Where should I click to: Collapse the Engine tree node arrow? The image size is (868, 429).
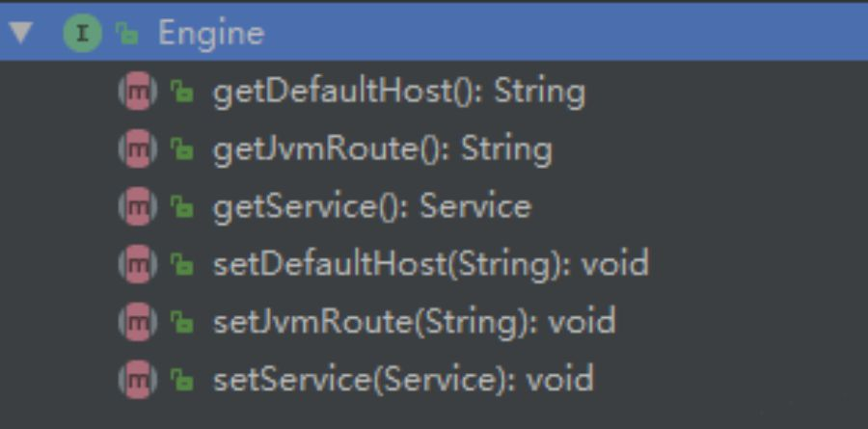point(21,33)
